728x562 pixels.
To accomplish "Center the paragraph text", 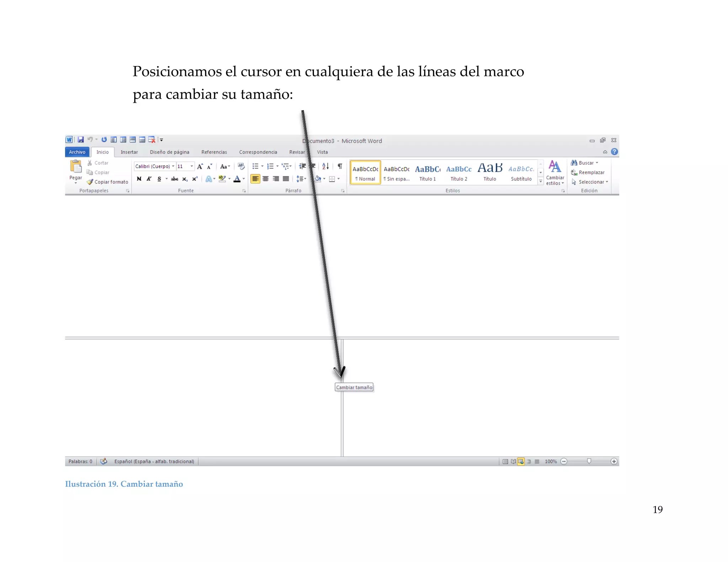I will 266,179.
